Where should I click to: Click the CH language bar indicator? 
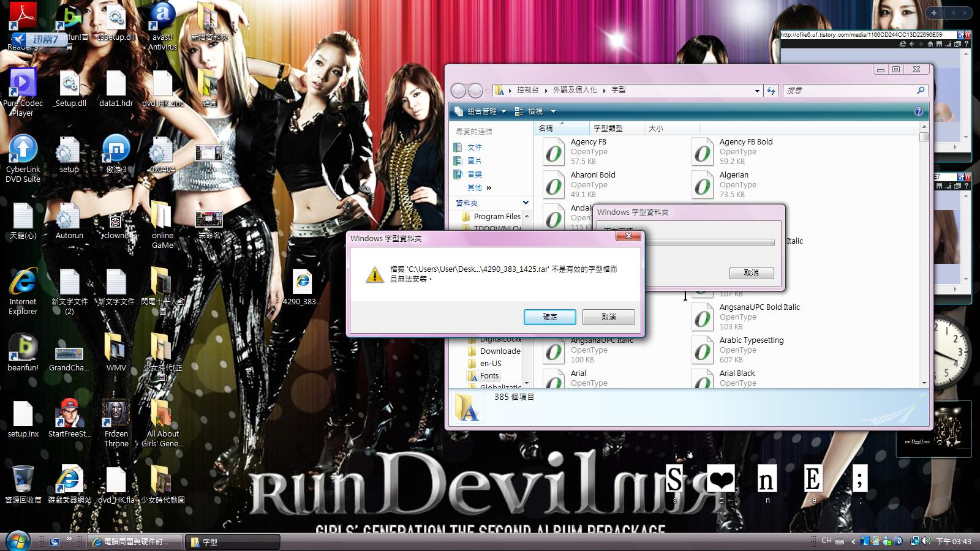(x=827, y=541)
